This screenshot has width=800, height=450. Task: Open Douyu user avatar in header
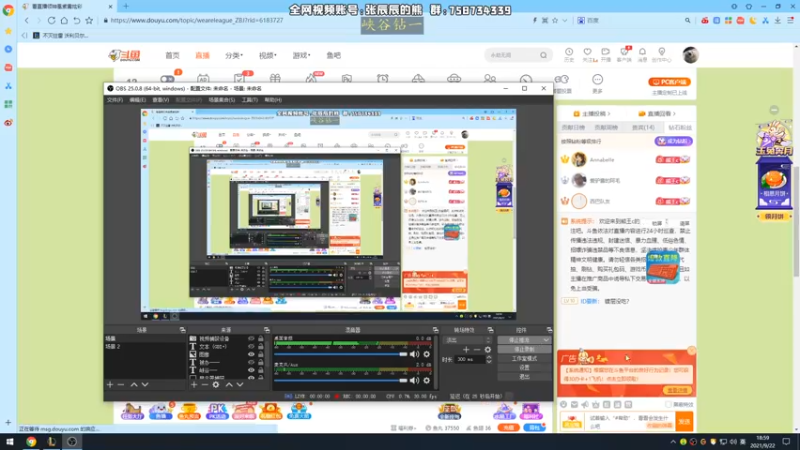pyautogui.click(x=690, y=55)
